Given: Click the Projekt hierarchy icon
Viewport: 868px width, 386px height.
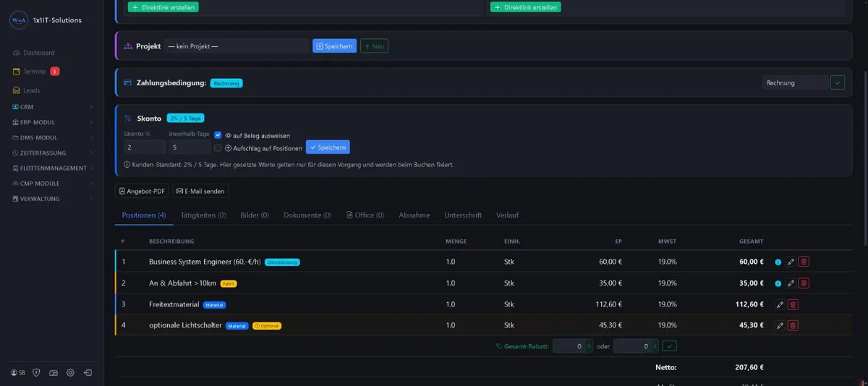Looking at the screenshot, I should pyautogui.click(x=128, y=46).
